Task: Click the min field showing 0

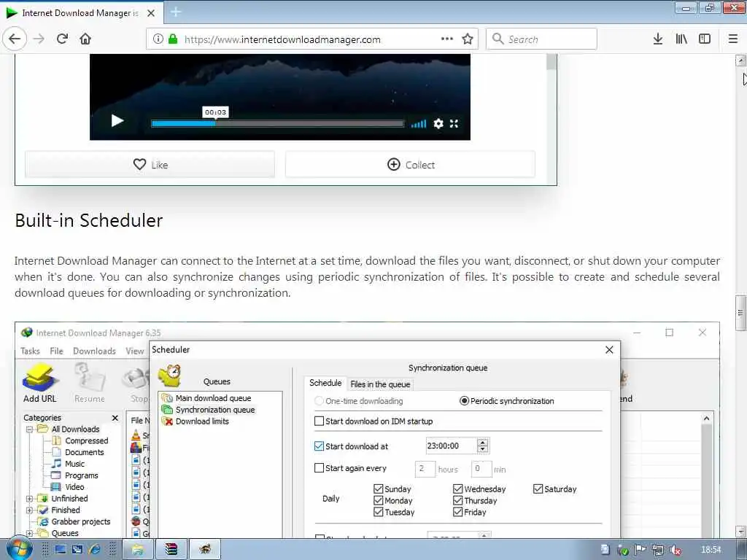Action: pos(481,469)
